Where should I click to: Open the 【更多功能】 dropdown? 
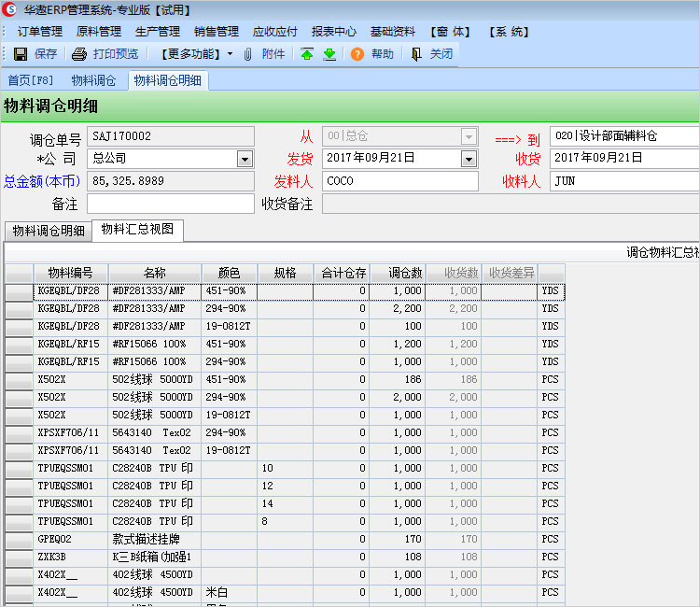[x=196, y=54]
